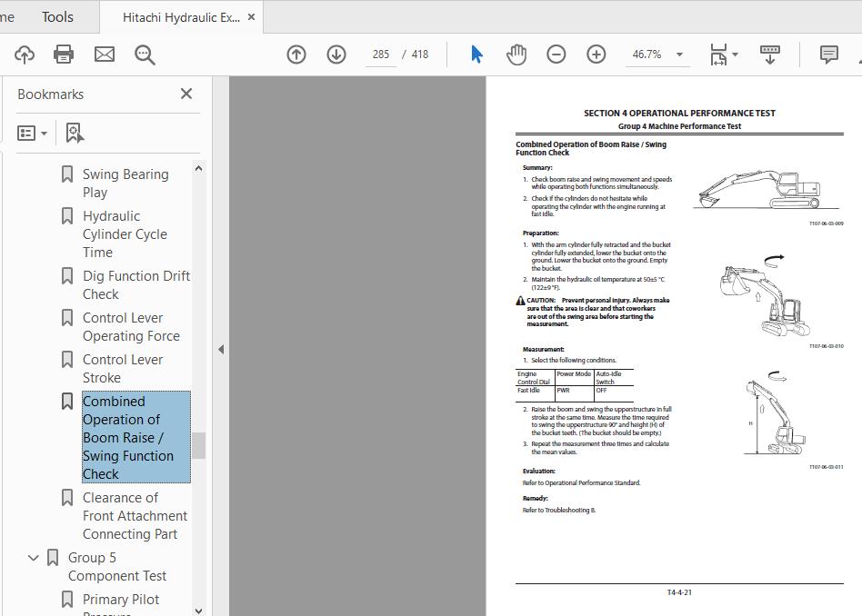Select Combined Operation of Boom Raise bookmark

click(x=136, y=437)
